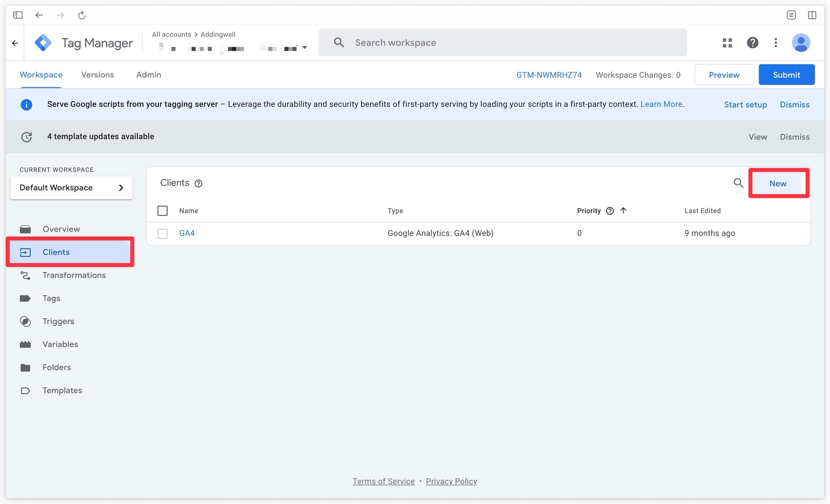
Task: Open Tags in the sidebar
Action: pyautogui.click(x=51, y=298)
